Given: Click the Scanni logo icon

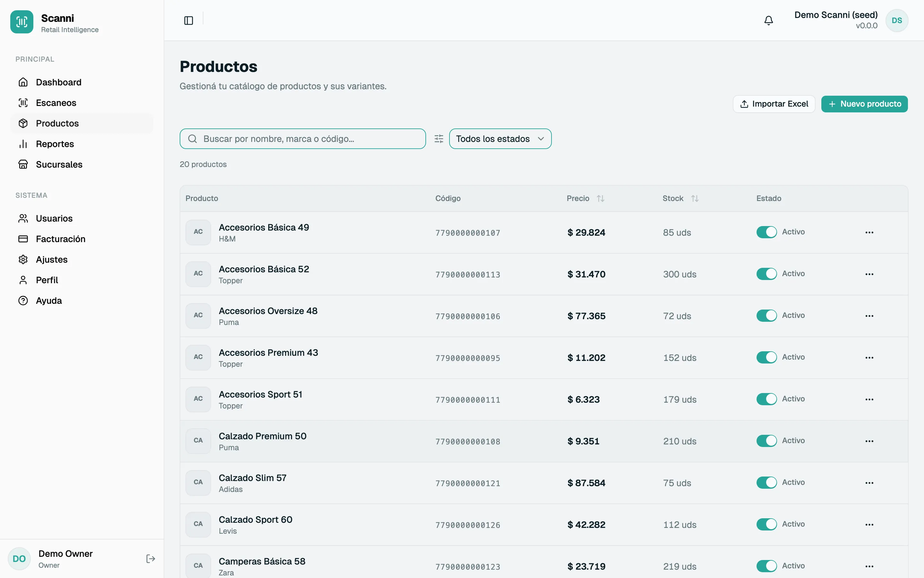Looking at the screenshot, I should click(22, 22).
